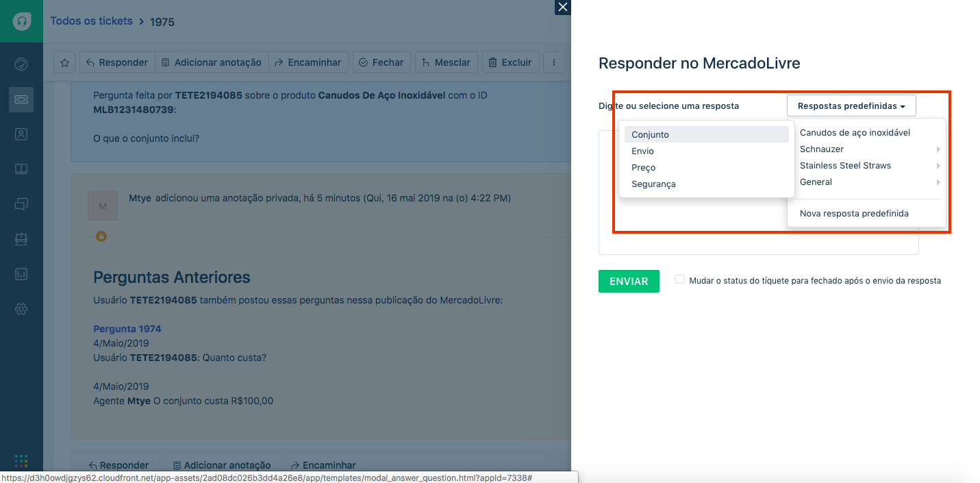Viewport: 980px width, 483px height.
Task: Select the Envio canned response
Action: 707,151
